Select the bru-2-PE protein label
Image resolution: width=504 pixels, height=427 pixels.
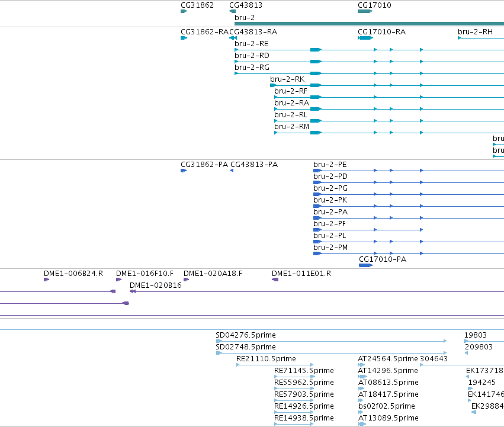[330, 165]
